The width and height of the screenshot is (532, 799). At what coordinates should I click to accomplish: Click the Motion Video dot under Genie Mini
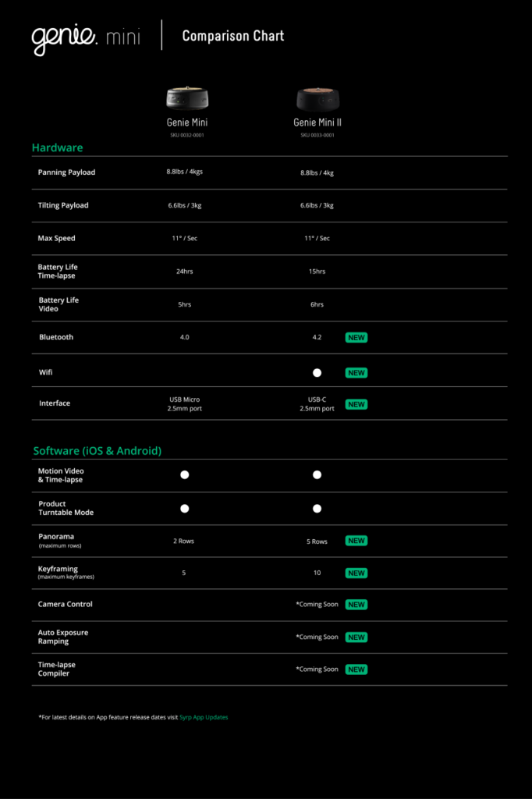tap(185, 474)
